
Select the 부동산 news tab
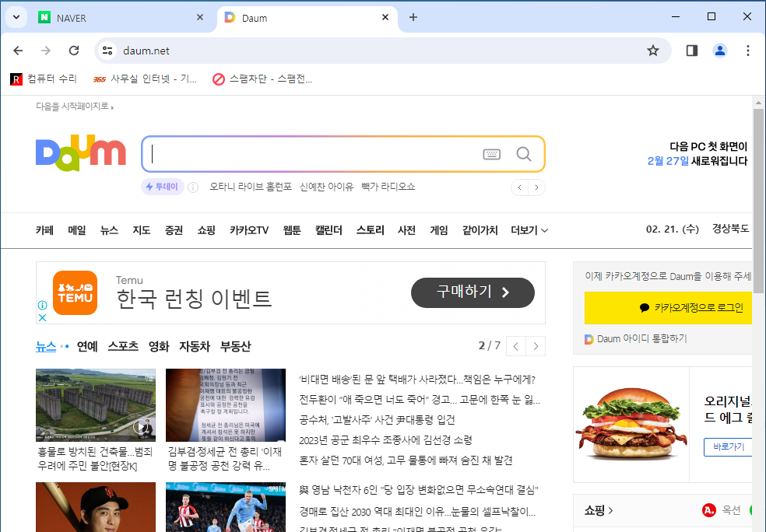coord(235,347)
